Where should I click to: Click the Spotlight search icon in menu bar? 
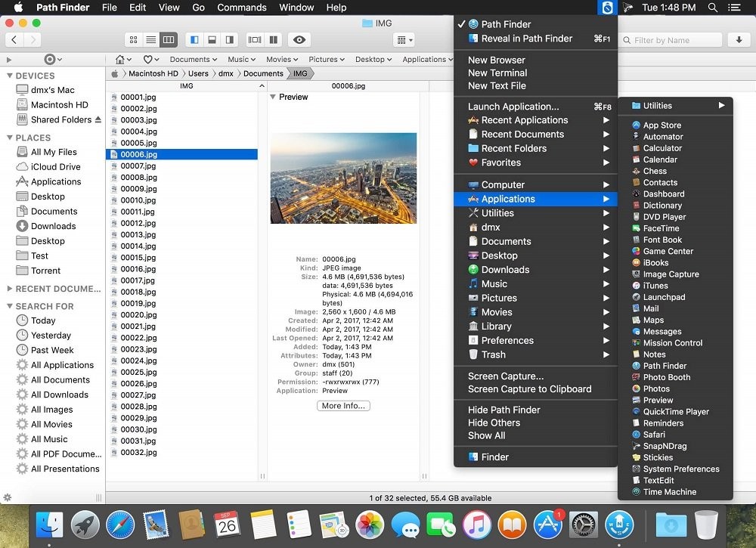point(711,8)
